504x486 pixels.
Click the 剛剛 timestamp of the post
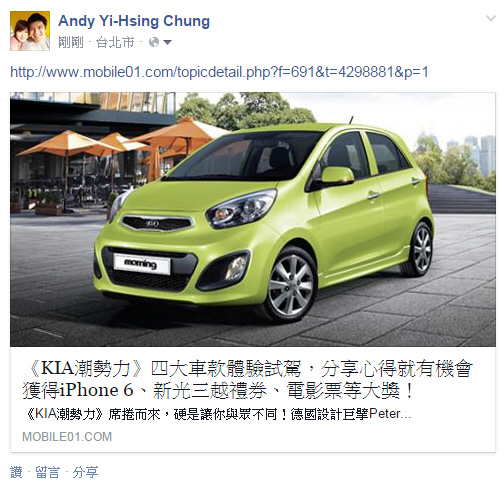71,42
